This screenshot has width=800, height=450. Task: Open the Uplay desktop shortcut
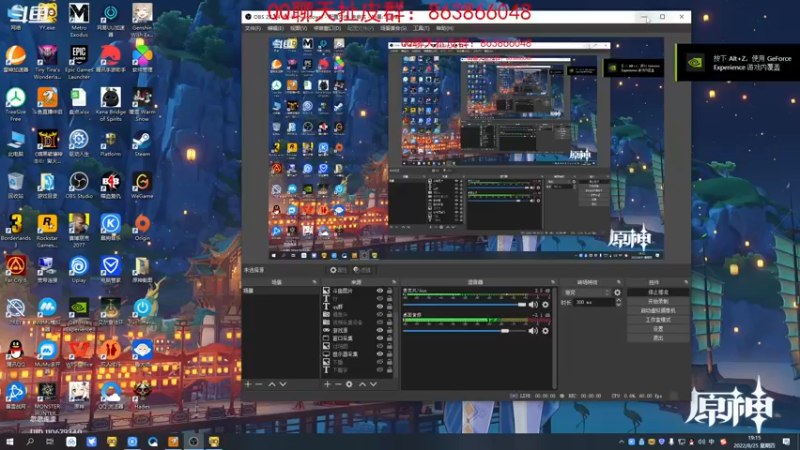[79, 269]
